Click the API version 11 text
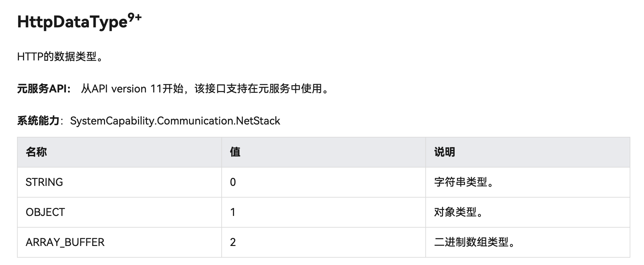 pyautogui.click(x=126, y=89)
